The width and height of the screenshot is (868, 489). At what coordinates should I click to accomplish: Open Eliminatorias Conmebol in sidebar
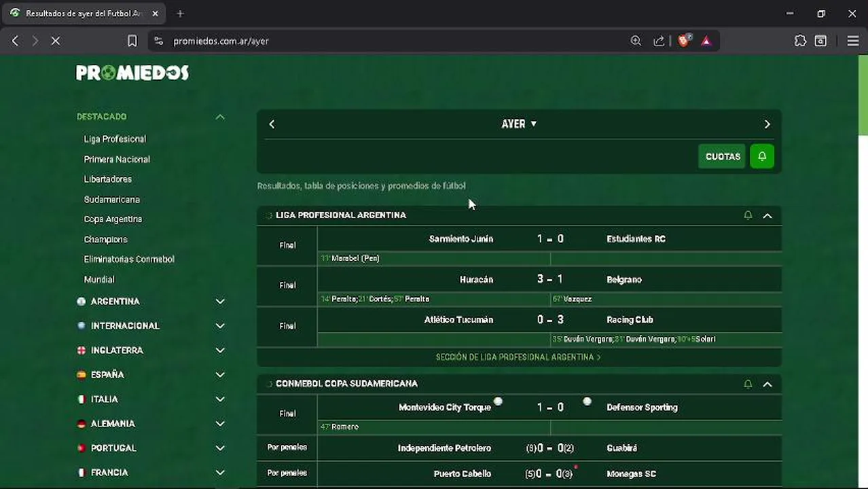click(x=129, y=259)
